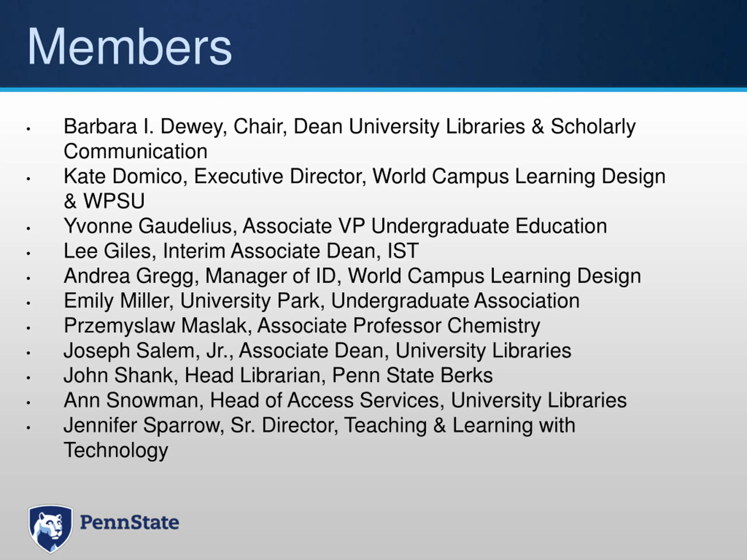
Task: Select the Ann Snowman entry
Action: point(345,400)
